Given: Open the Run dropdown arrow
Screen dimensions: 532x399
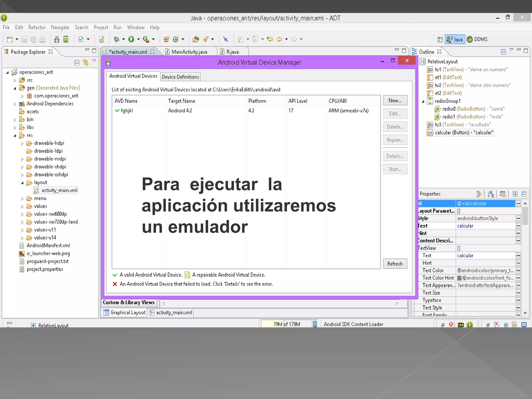Looking at the screenshot, I should click(x=138, y=39).
